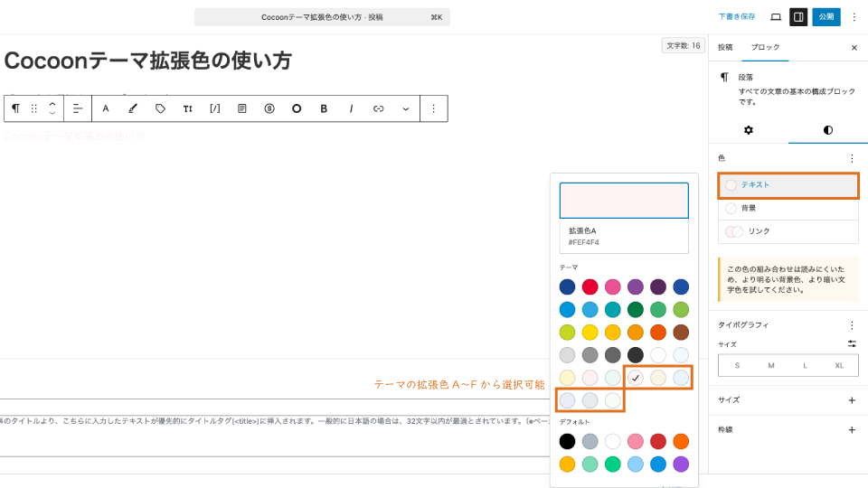
Task: Open the リンク color setting
Action: coord(788,231)
